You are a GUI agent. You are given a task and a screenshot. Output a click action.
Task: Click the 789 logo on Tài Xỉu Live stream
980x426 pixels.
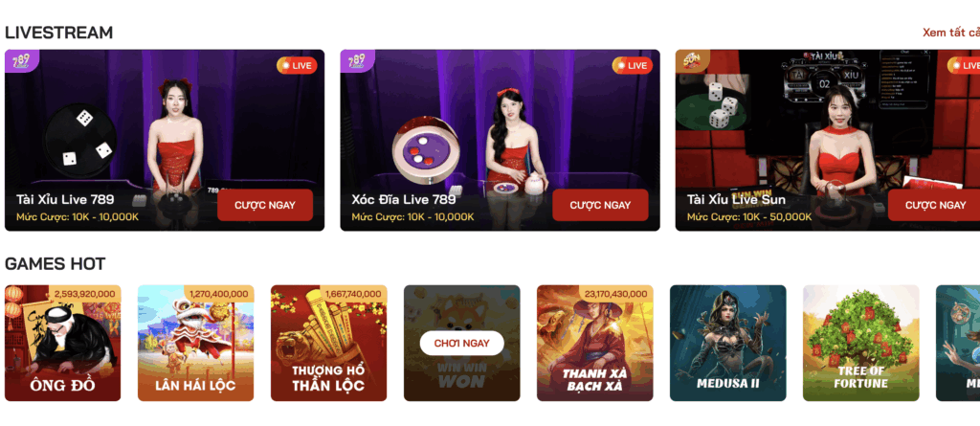tap(22, 61)
